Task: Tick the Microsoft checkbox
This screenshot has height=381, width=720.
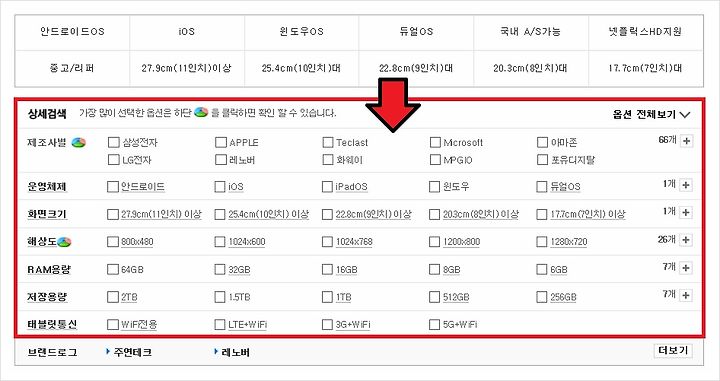Action: click(435, 142)
